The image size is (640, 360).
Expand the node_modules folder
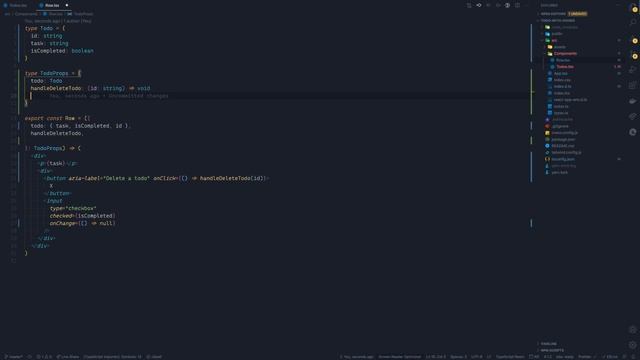coord(565,27)
